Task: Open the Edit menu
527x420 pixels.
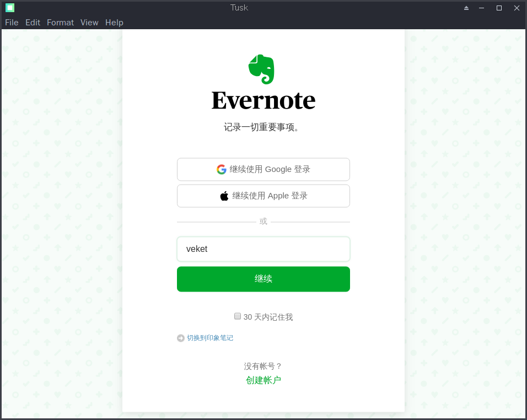Action: point(33,23)
